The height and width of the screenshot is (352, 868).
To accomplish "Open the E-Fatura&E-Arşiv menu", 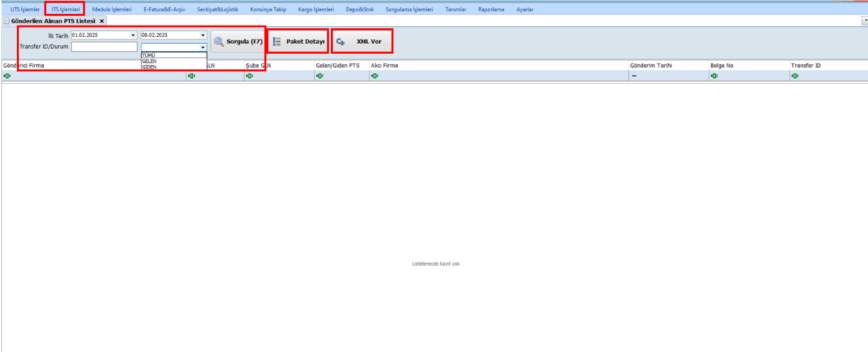I will 164,9.
